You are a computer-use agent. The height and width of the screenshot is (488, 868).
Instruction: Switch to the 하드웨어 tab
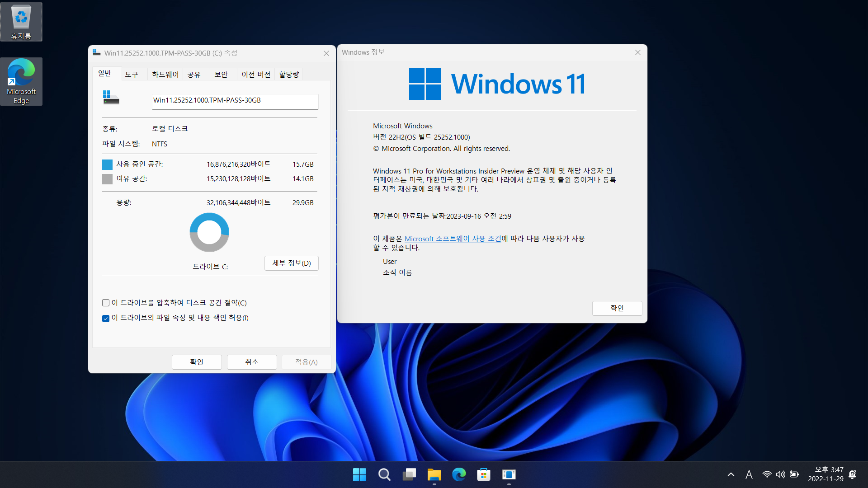(165, 75)
